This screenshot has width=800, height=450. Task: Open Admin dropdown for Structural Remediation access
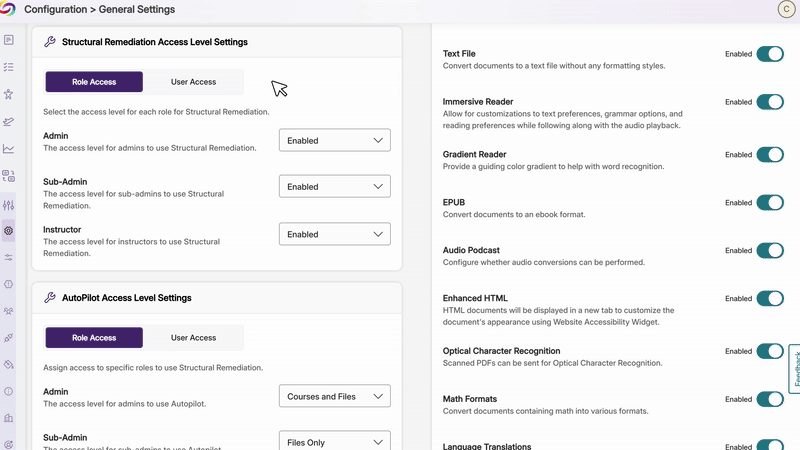coord(334,141)
